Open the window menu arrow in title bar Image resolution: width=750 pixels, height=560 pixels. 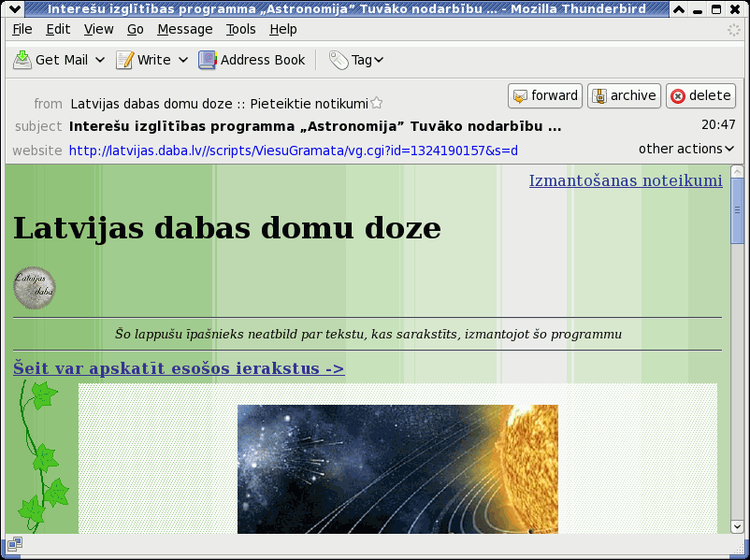click(x=14, y=8)
